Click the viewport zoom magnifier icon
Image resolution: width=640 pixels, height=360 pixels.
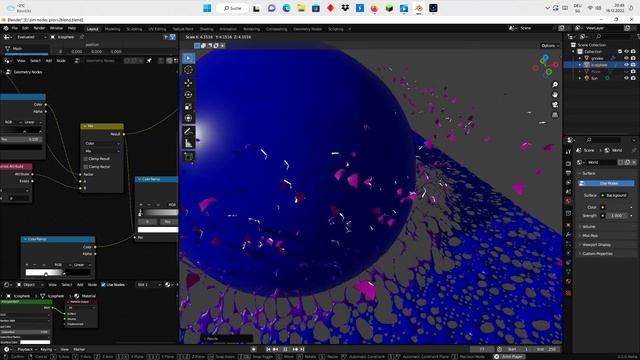pos(555,84)
